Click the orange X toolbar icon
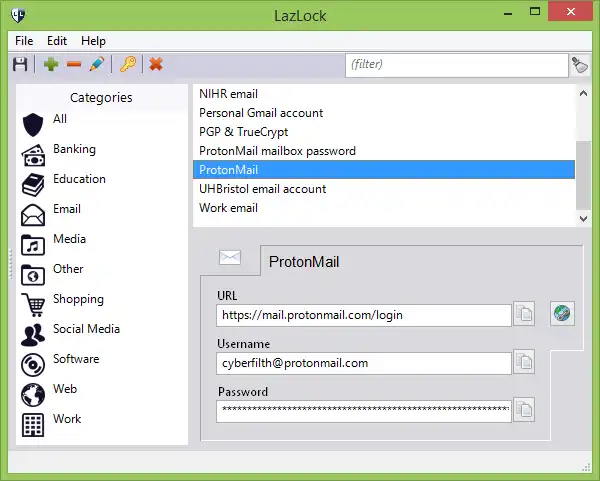This screenshot has width=600, height=481. [x=156, y=64]
